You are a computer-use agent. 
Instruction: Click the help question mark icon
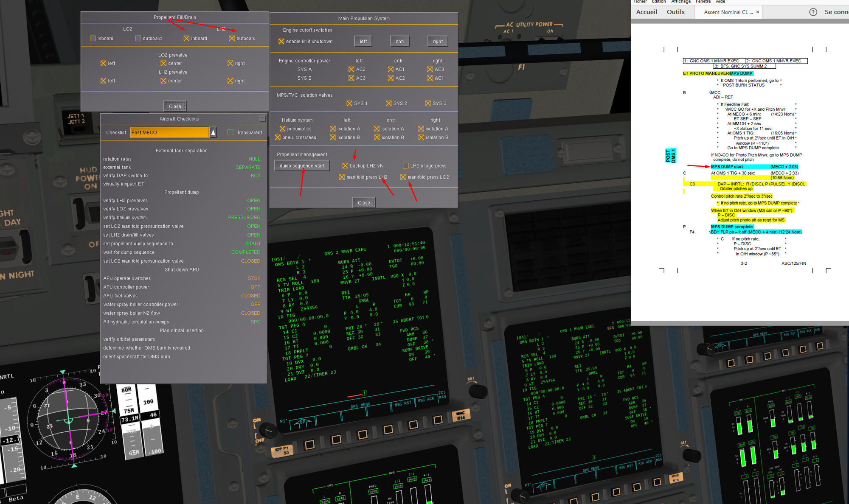pos(813,12)
